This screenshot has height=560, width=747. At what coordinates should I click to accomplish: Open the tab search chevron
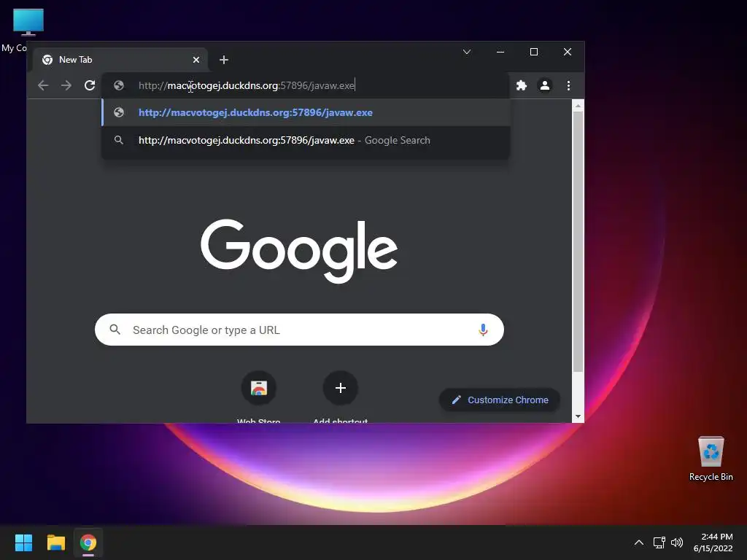pos(467,52)
